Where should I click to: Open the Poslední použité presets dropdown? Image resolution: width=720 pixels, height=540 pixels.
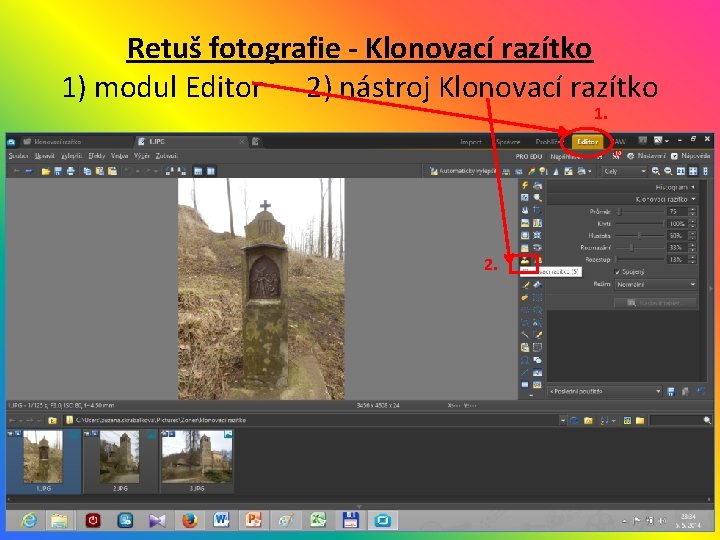604,391
